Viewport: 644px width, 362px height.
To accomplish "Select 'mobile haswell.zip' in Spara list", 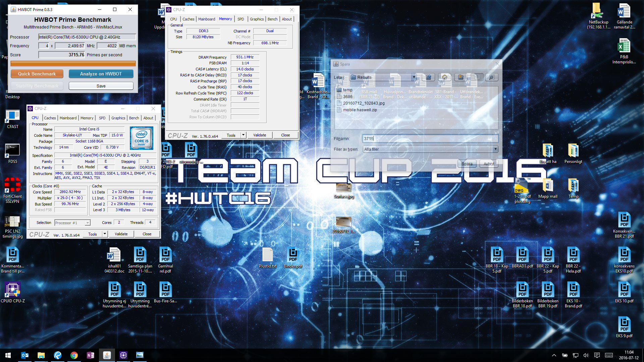I will [x=357, y=110].
